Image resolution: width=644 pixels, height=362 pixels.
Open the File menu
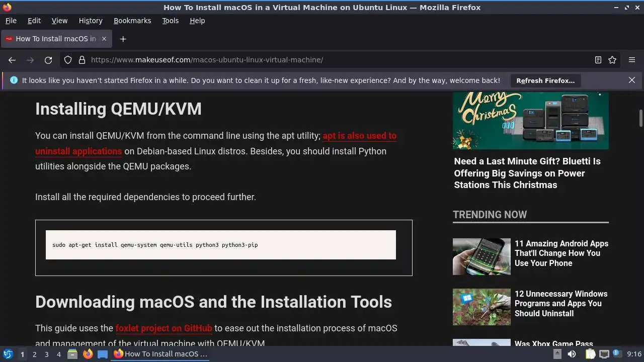coord(11,21)
